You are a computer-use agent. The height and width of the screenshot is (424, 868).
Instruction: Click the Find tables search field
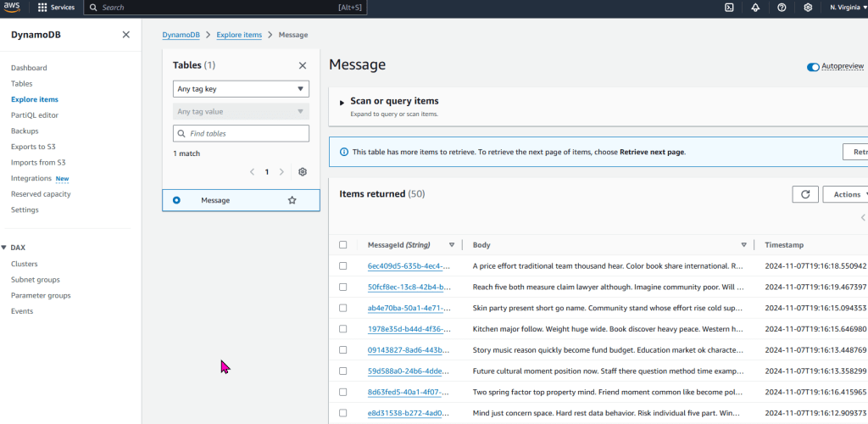coord(241,134)
